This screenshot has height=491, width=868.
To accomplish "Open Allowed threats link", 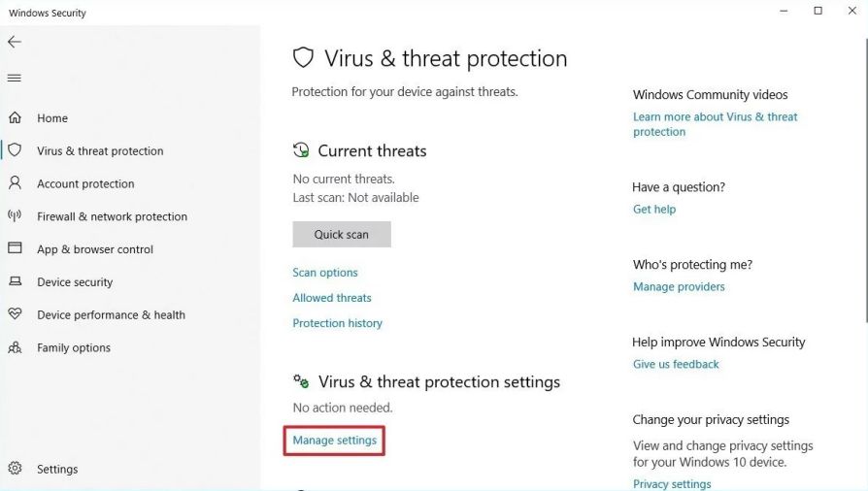I will tap(332, 298).
